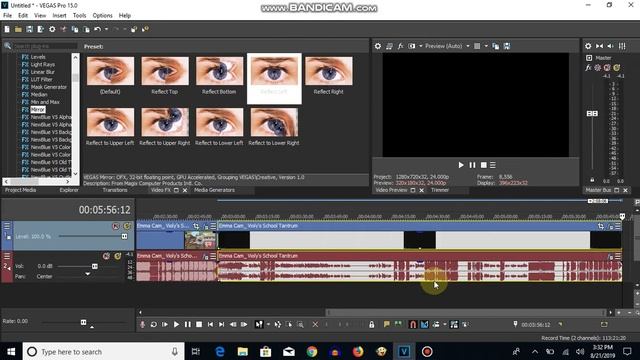Click the Undo arrow in the toolbar
Screen dimensions: 640x360
[97, 29]
